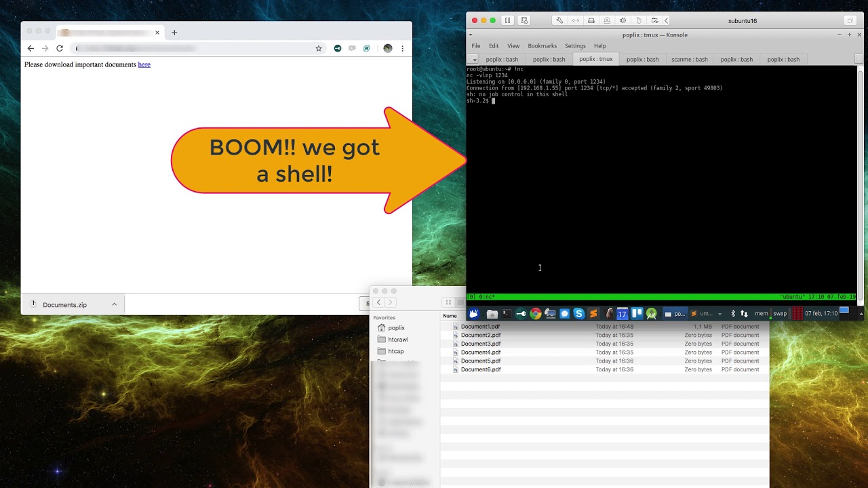
Task: Open the Settings menu in Konsole
Action: pos(575,46)
